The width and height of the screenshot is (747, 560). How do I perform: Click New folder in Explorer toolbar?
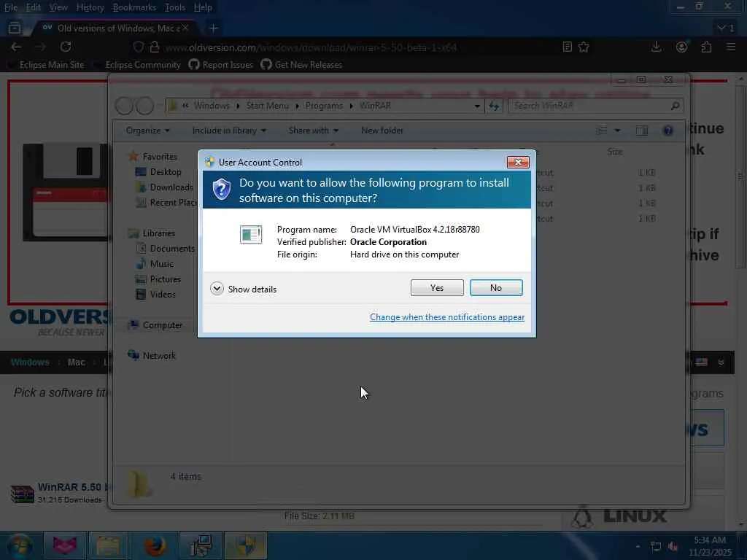[382, 131]
